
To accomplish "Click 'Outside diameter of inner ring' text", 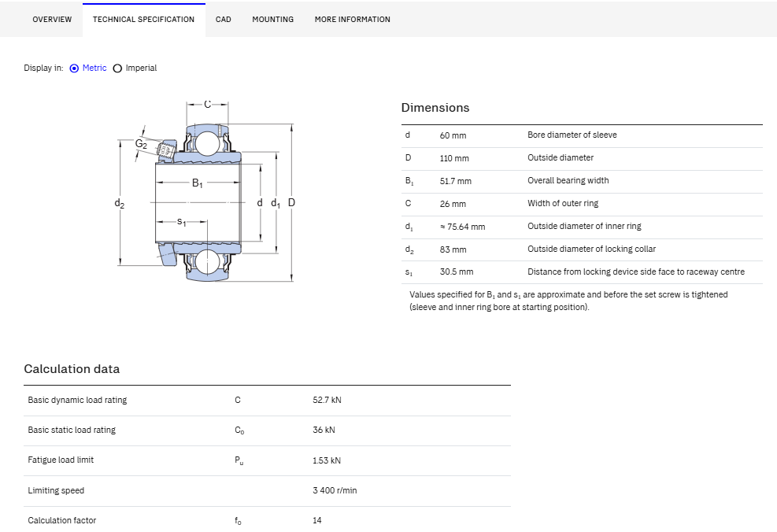I will point(584,226).
